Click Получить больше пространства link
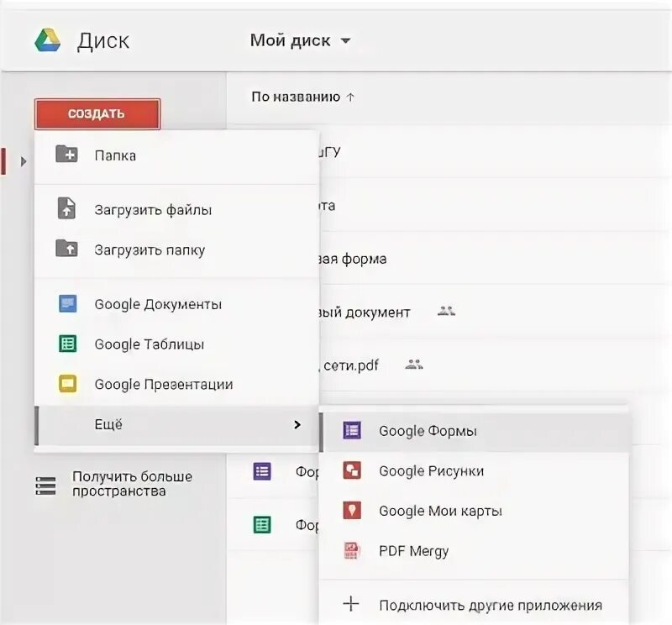Viewport: 672px width, 625px height. coord(132,483)
